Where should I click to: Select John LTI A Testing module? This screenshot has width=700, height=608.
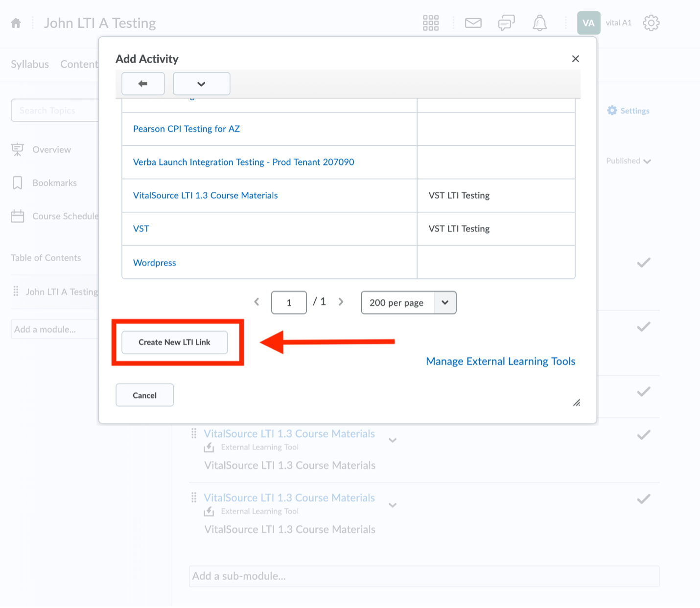(62, 292)
